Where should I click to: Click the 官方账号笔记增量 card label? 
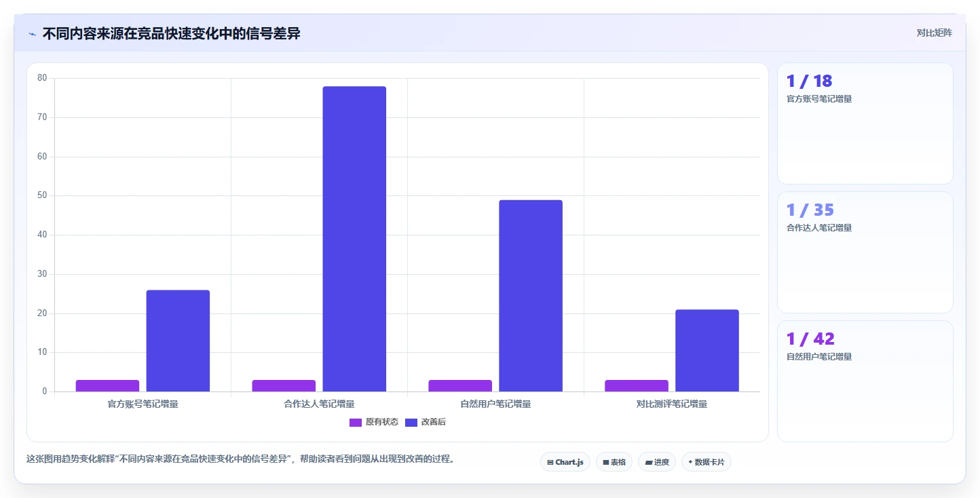pyautogui.click(x=819, y=99)
